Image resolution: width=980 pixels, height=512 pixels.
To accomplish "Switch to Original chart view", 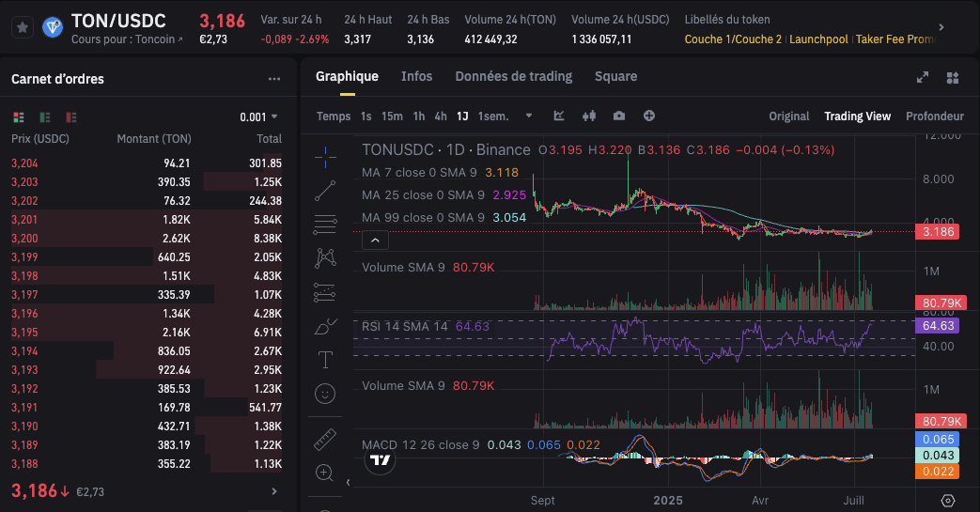I will tap(788, 116).
